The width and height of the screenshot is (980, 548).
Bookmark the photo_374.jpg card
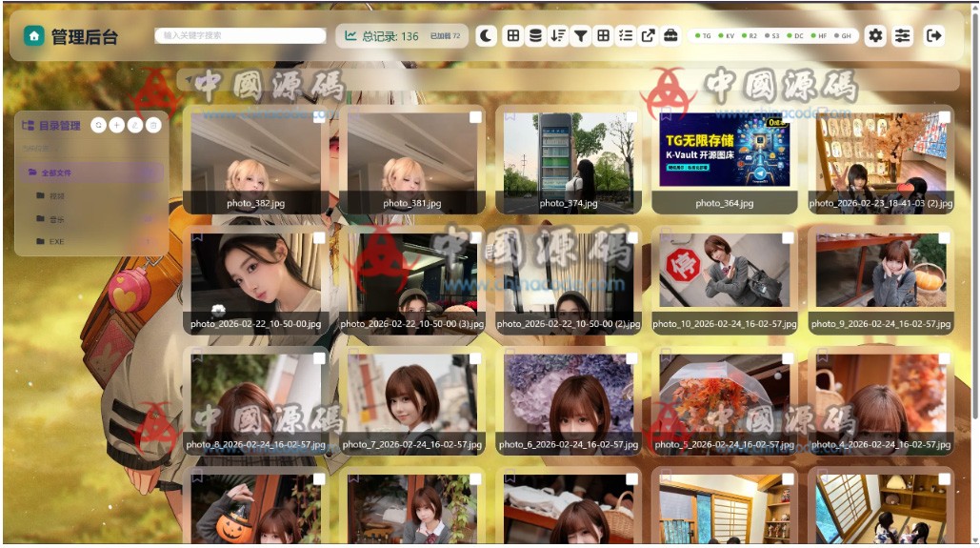click(x=510, y=115)
